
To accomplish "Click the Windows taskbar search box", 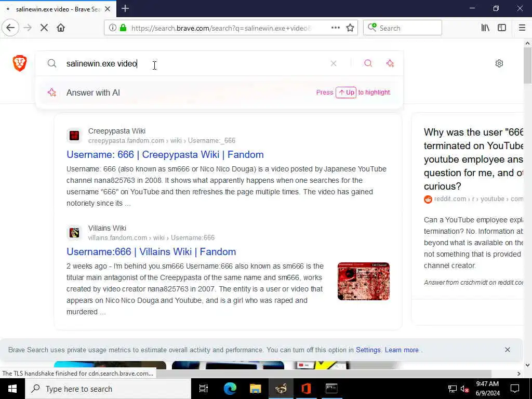I will [x=108, y=389].
